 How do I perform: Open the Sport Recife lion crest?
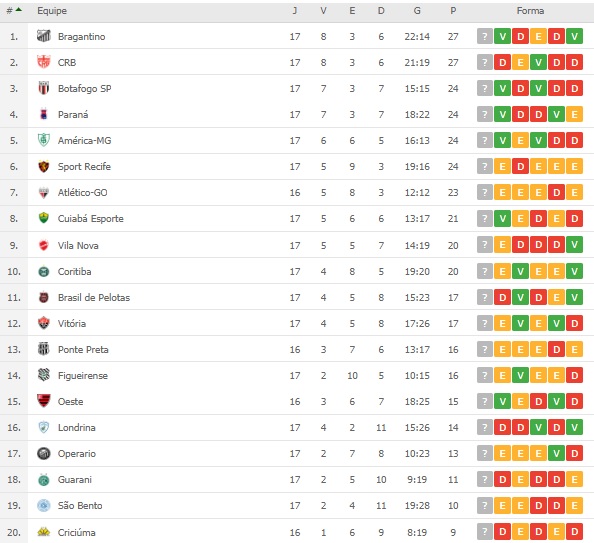click(44, 166)
